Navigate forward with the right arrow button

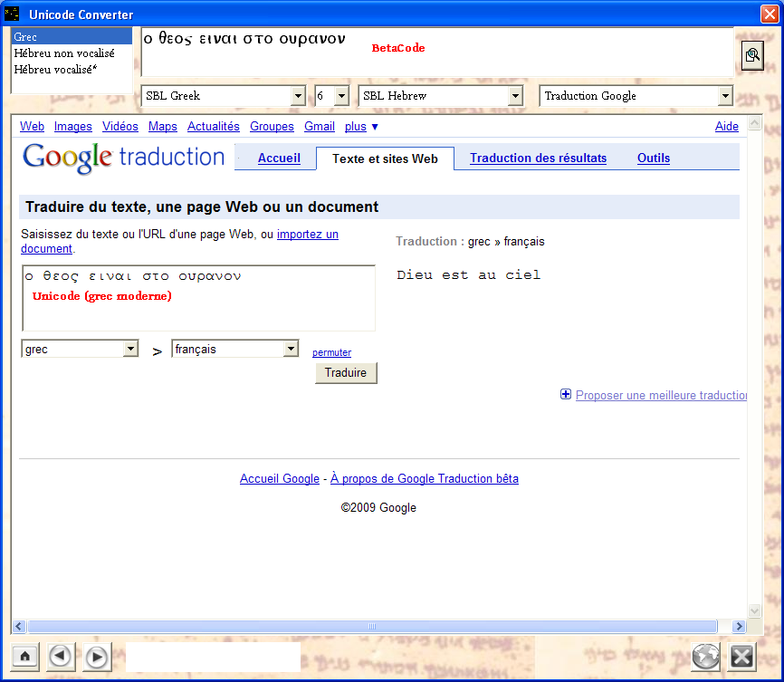click(97, 657)
